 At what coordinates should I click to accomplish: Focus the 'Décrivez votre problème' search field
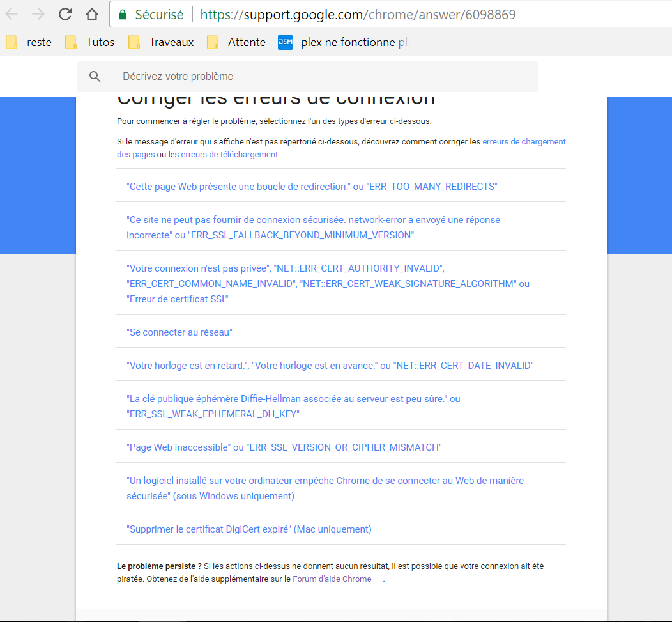pyautogui.click(x=308, y=76)
